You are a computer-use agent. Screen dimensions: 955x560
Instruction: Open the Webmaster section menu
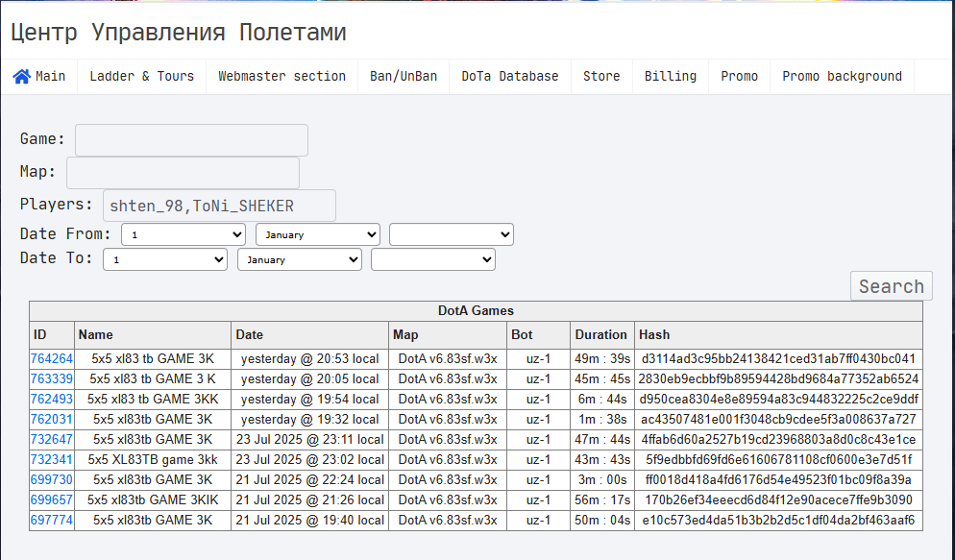coord(282,77)
